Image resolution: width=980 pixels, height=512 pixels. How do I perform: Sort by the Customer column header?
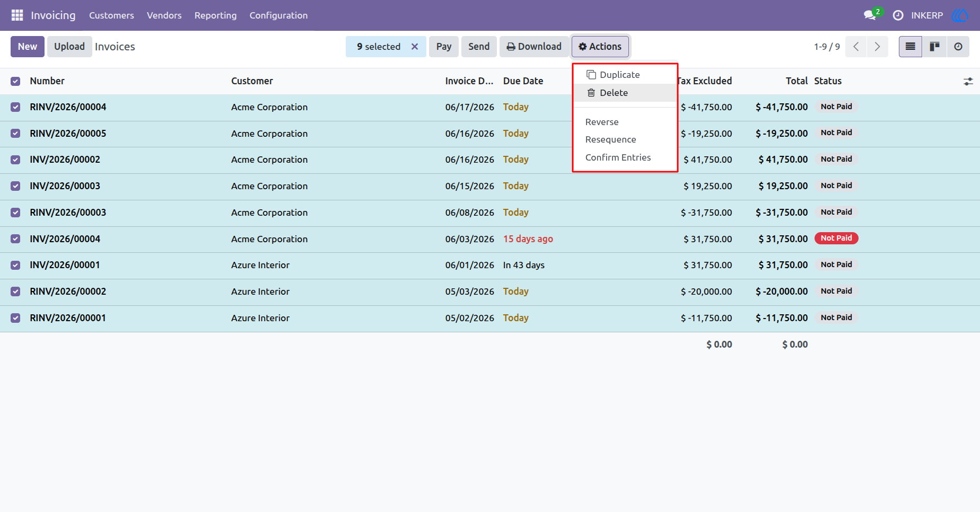pyautogui.click(x=252, y=81)
